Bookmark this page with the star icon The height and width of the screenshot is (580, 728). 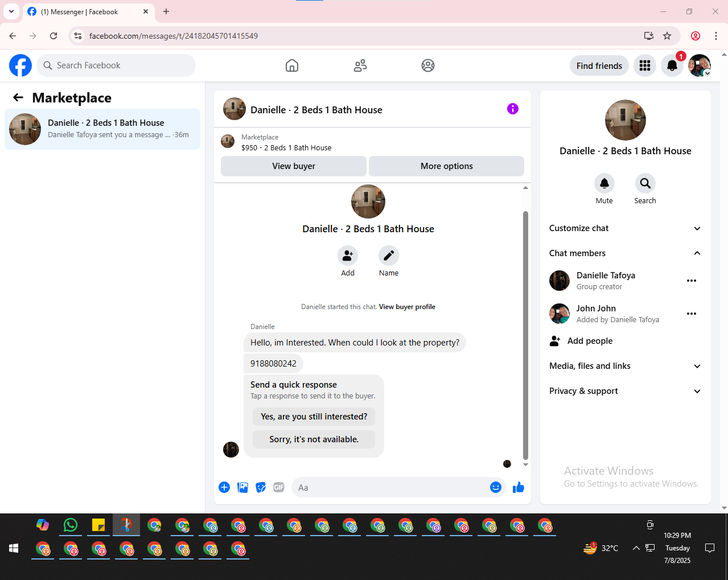[667, 36]
